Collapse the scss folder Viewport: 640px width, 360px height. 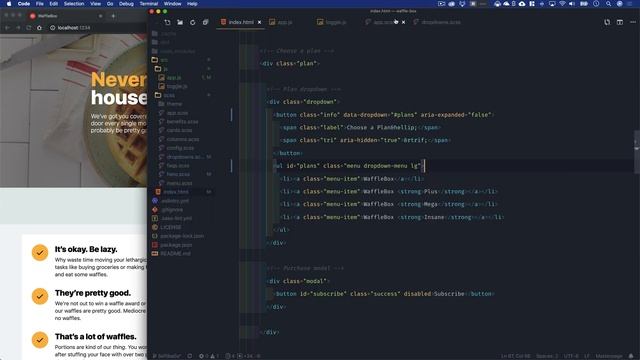[164, 95]
